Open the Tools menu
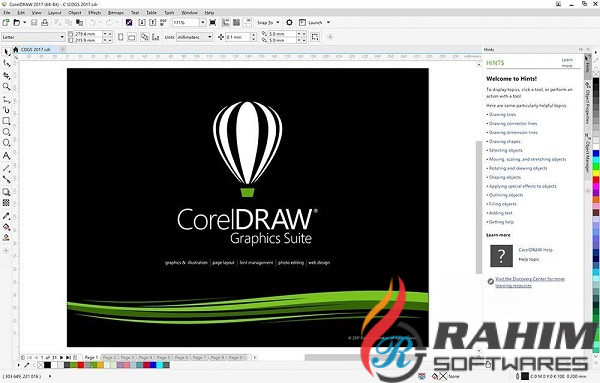Screen dimensions: 600x383 click(169, 13)
